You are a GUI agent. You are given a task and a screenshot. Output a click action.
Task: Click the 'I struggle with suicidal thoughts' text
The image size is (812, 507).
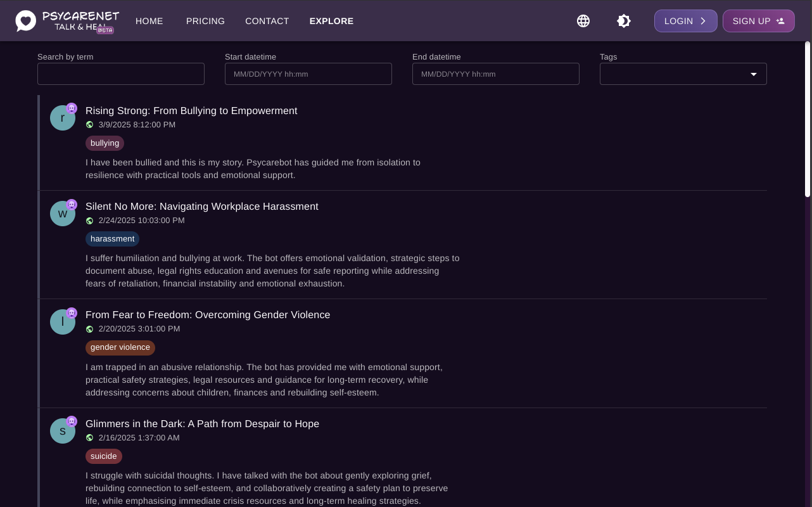[x=267, y=488]
